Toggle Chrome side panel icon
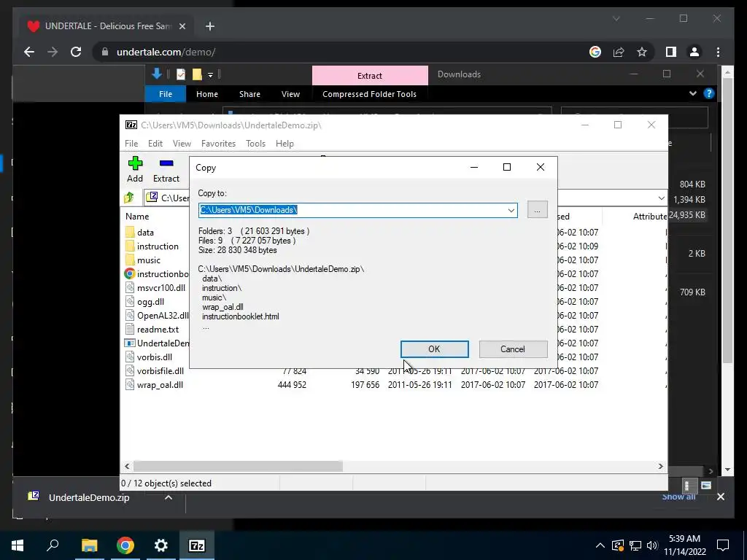The image size is (747, 560). pyautogui.click(x=671, y=52)
